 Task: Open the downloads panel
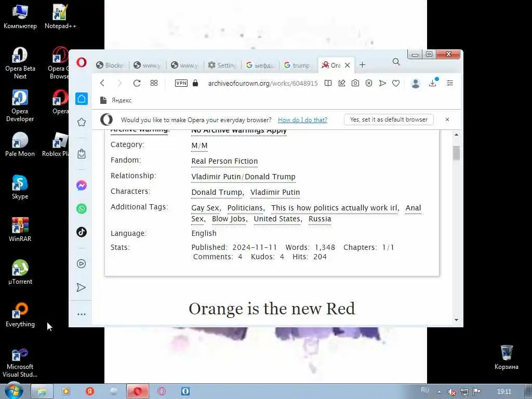tap(433, 83)
